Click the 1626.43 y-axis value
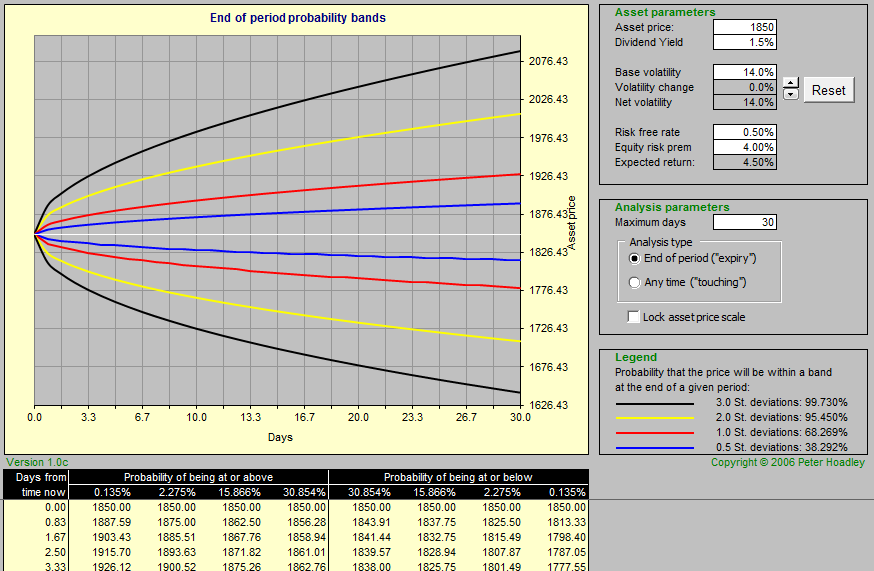874x571 pixels. 548,405
